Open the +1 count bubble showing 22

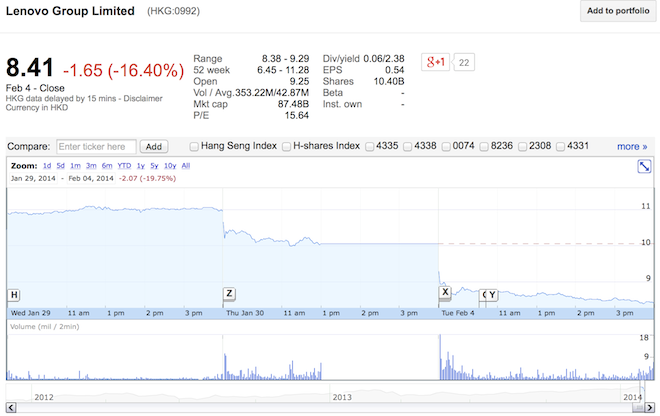coord(464,62)
